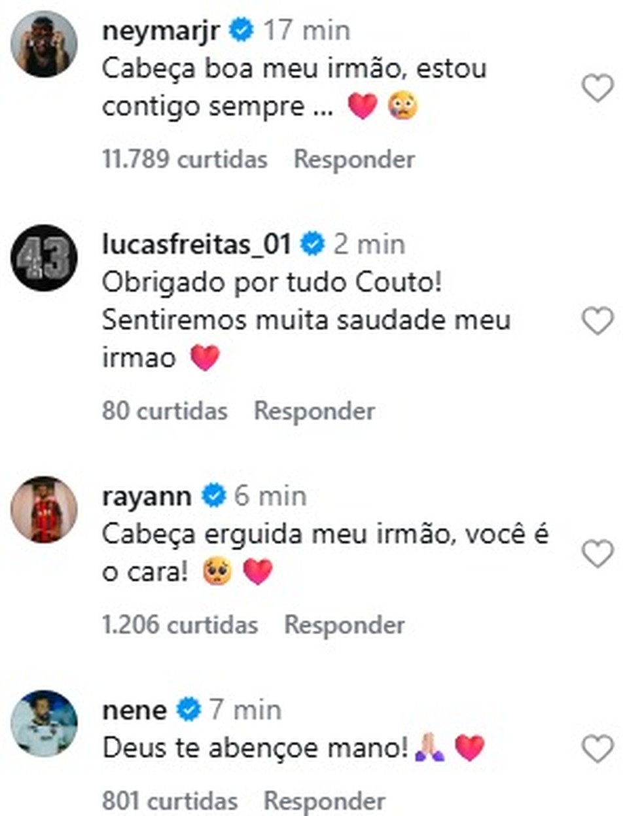
Task: Open rayann's profile picture
Action: (44, 509)
